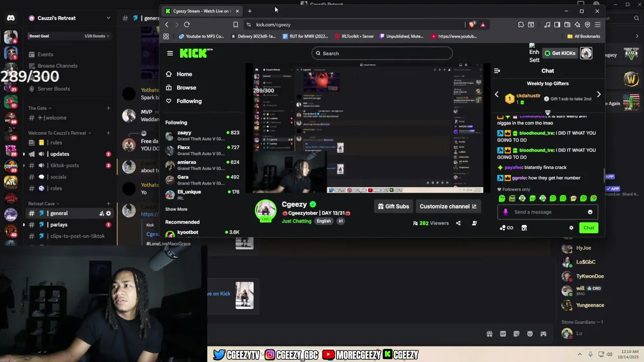Select the Cgeezy Stream browser tab
The image size is (644, 362).
[x=202, y=11]
